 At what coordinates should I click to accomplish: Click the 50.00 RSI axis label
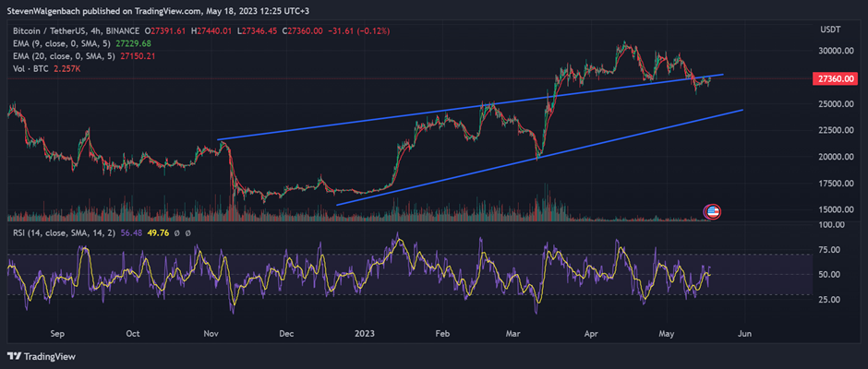830,274
